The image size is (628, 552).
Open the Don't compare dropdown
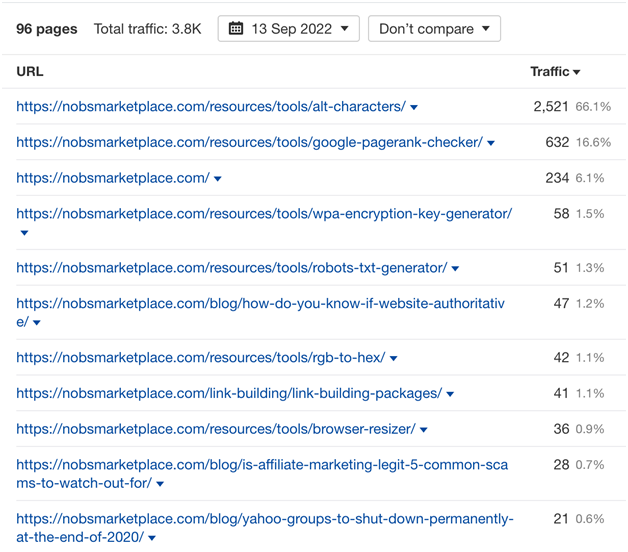[434, 29]
